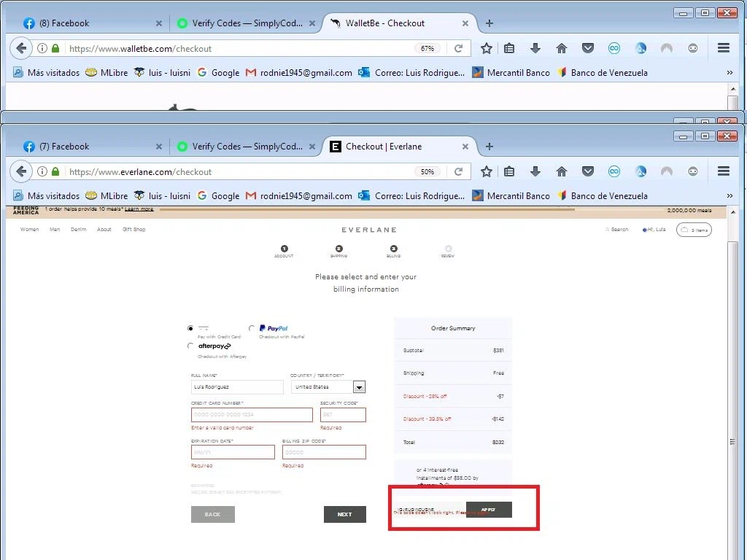Click blue infinity extension icon in WalletBe window
Viewport: 747px width, 560px height.
pos(614,48)
